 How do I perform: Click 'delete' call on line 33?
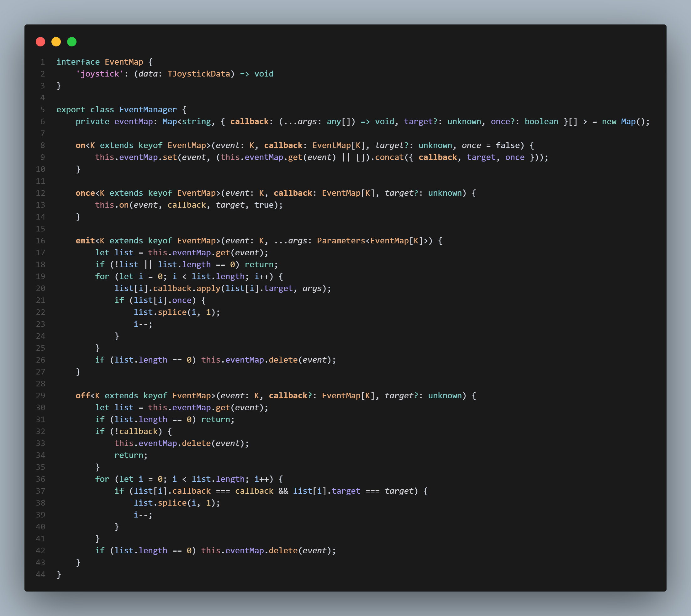tap(196, 443)
